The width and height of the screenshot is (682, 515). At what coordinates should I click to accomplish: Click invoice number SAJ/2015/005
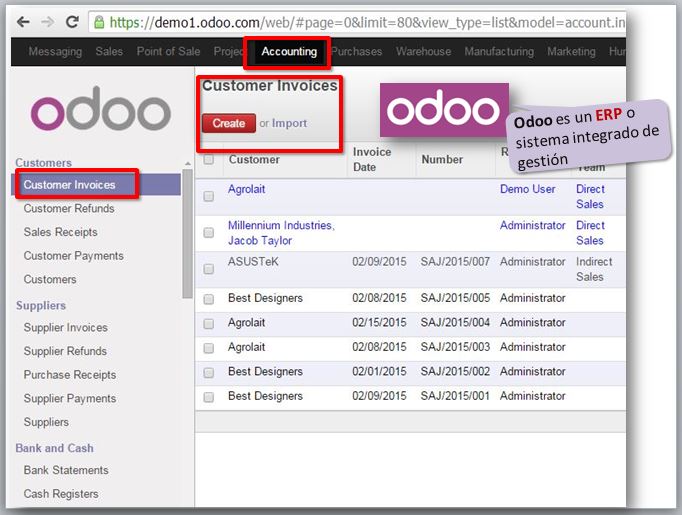click(x=455, y=298)
